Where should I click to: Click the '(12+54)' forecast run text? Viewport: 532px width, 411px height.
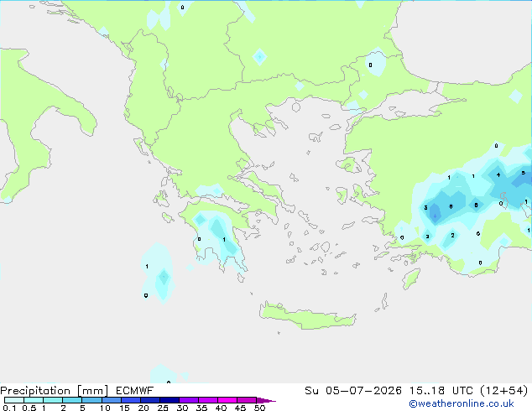[x=504, y=391]
